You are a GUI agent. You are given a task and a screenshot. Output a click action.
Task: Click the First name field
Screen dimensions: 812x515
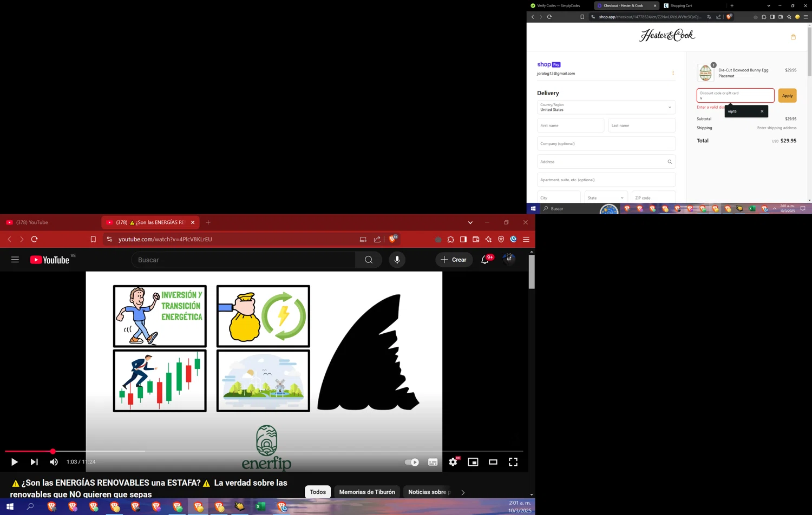(571, 126)
